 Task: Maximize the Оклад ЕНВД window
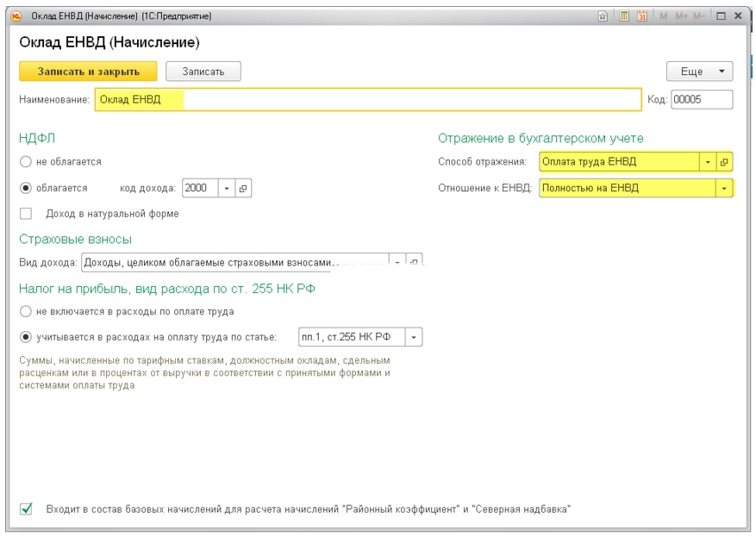point(722,16)
